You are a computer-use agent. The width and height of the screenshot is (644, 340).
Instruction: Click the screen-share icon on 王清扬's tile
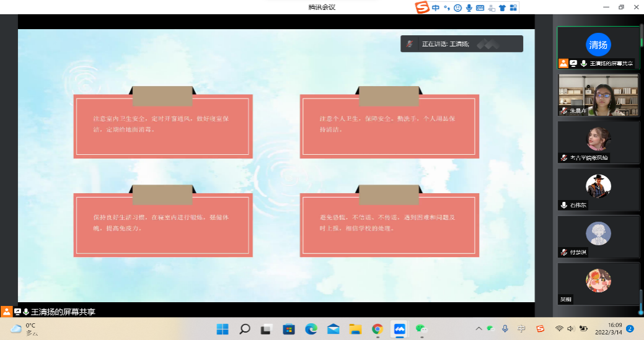coord(573,63)
